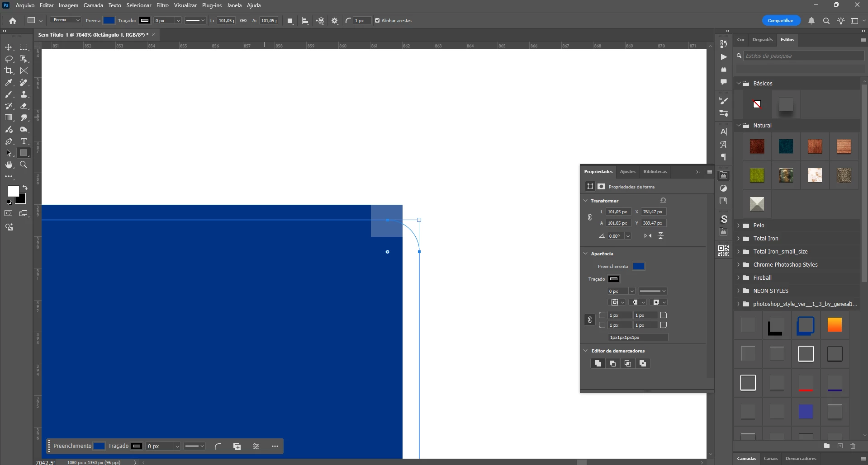Select the Rectangular Marquee tool
The height and width of the screenshot is (465, 868).
[24, 47]
